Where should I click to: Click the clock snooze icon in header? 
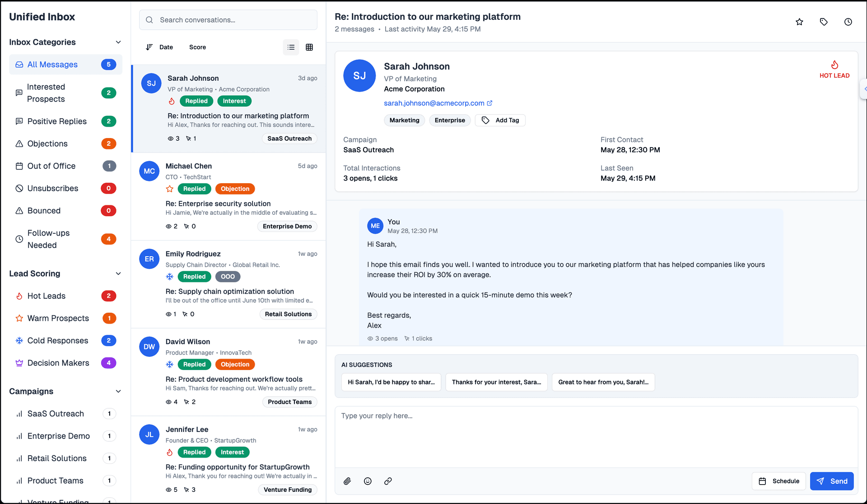(x=848, y=22)
